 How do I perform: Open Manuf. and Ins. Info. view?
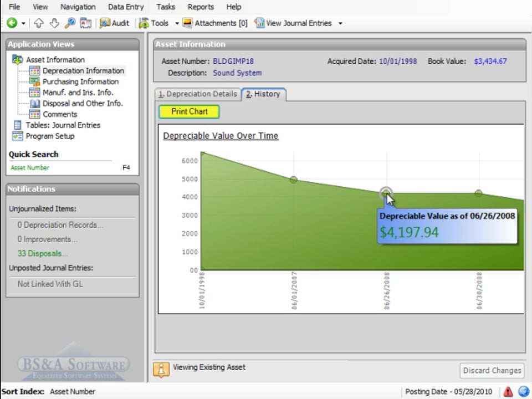tap(78, 93)
